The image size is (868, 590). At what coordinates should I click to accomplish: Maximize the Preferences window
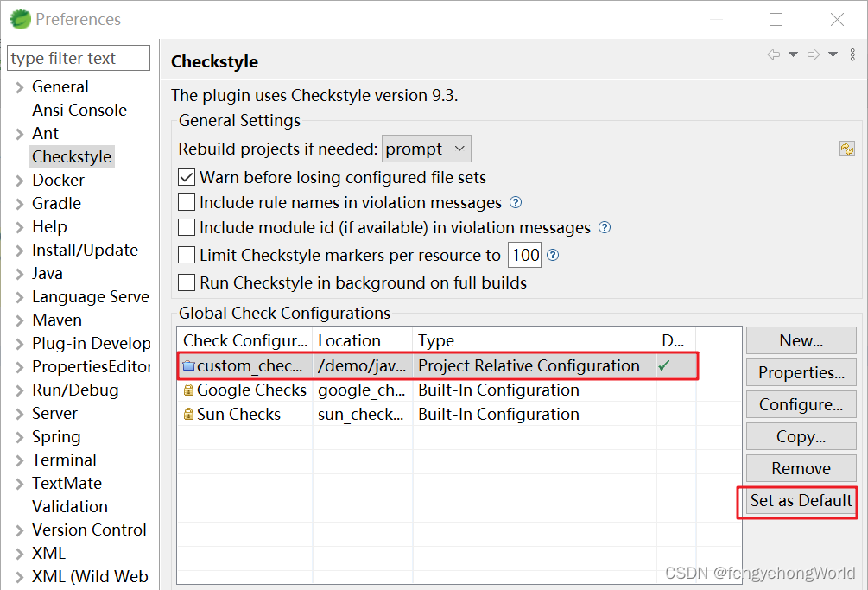coord(776,19)
